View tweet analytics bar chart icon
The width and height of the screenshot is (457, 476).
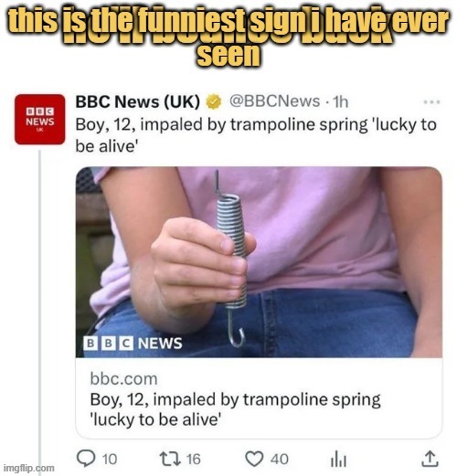338,459
